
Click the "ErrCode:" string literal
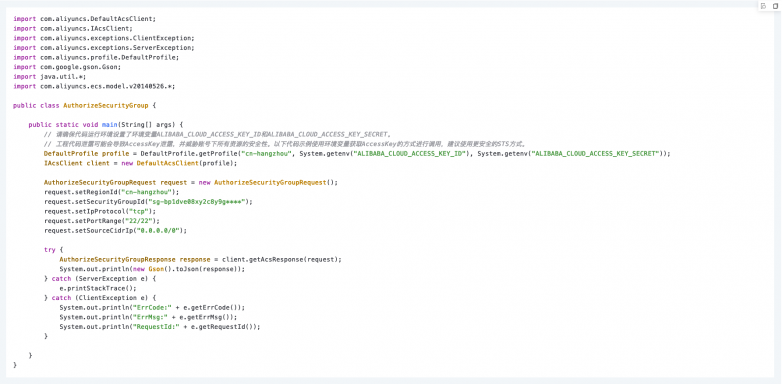click(x=151, y=307)
